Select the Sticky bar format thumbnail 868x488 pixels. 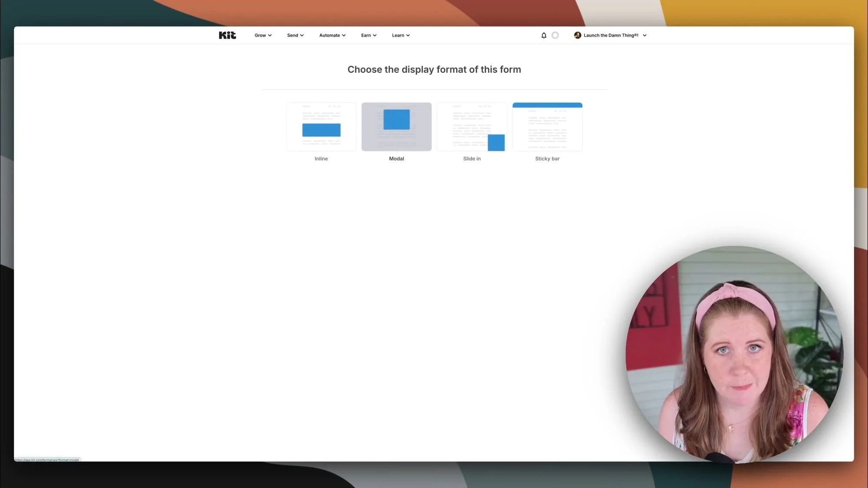pos(547,127)
